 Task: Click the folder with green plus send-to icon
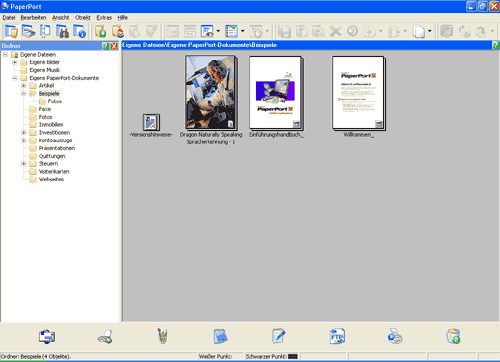pos(453,336)
